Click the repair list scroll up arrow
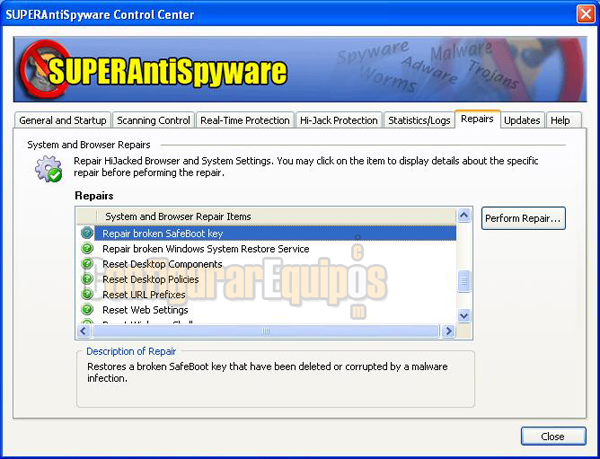The image size is (600, 459). pos(464,215)
